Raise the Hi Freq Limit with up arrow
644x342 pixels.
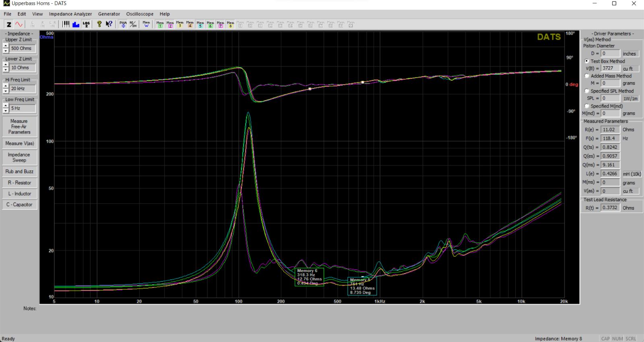point(6,86)
